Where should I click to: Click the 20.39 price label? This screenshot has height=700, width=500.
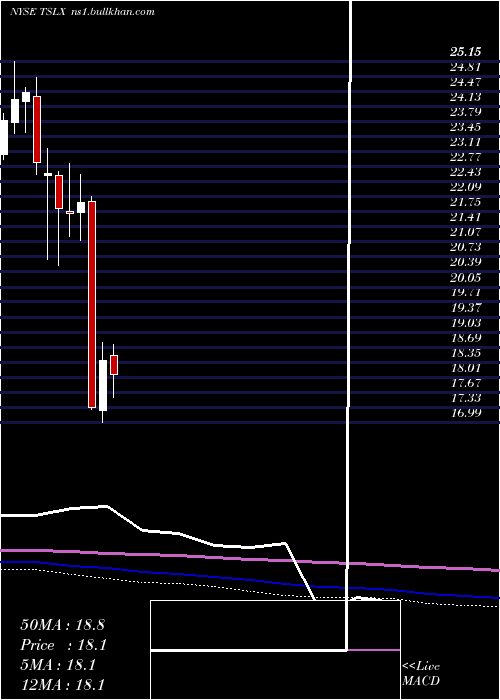pos(465,263)
